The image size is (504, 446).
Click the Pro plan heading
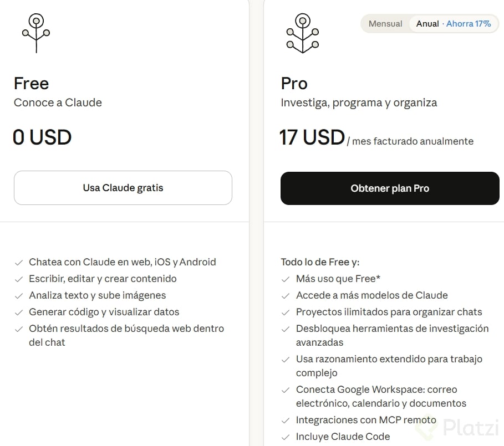(x=294, y=84)
